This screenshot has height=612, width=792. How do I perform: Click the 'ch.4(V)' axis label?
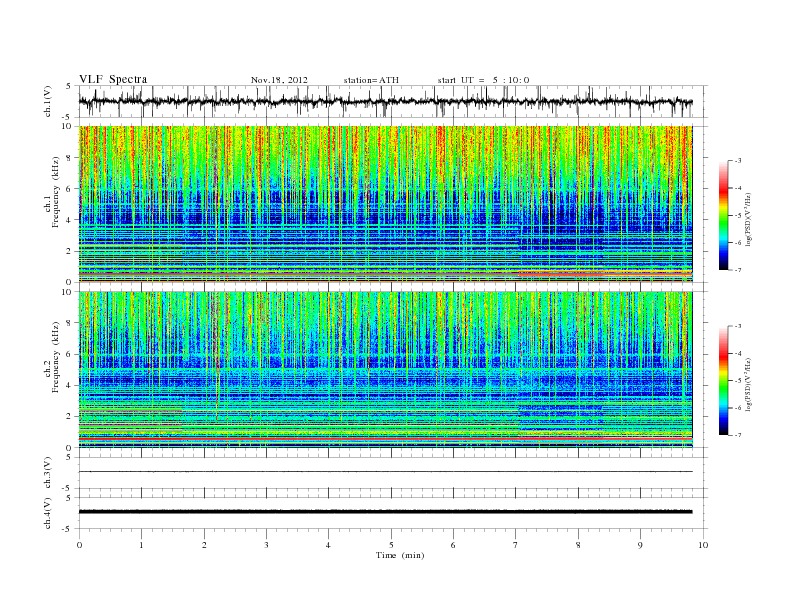pos(48,514)
